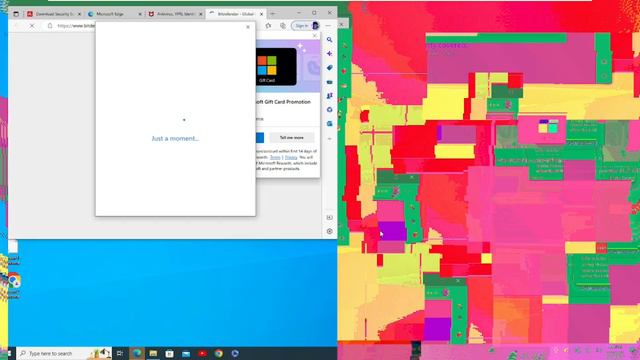Image resolution: width=640 pixels, height=360 pixels.
Task: Click Microsoft Edge taskbar icon
Action: pos(137,353)
